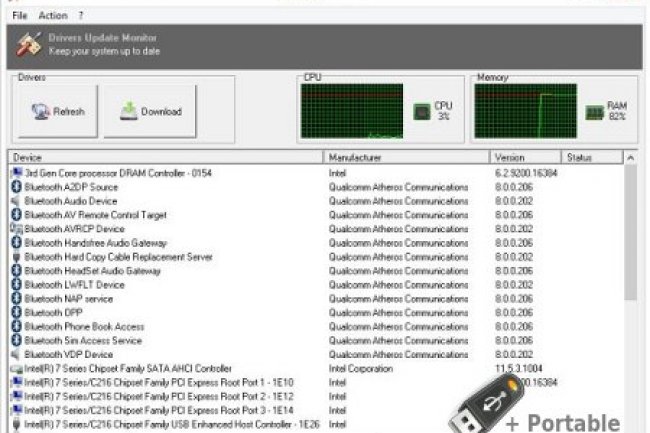Click the RAM memory icon

pyautogui.click(x=595, y=111)
